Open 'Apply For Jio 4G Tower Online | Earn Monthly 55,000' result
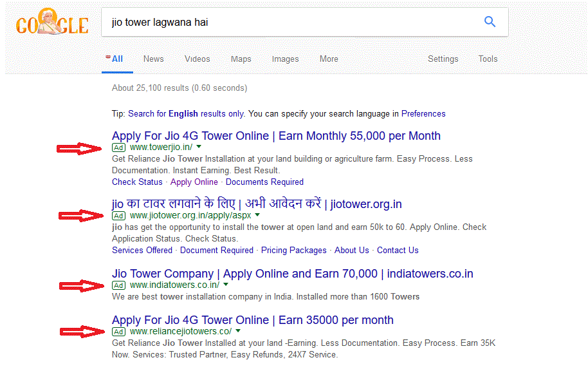Image resolution: width=588 pixels, height=371 pixels. 276,136
